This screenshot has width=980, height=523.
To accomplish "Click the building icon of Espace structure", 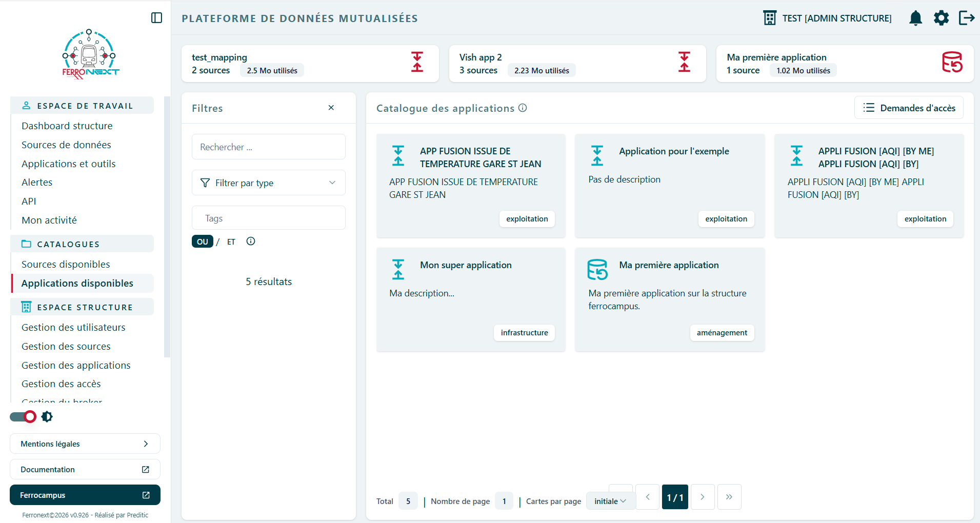I will tap(26, 307).
